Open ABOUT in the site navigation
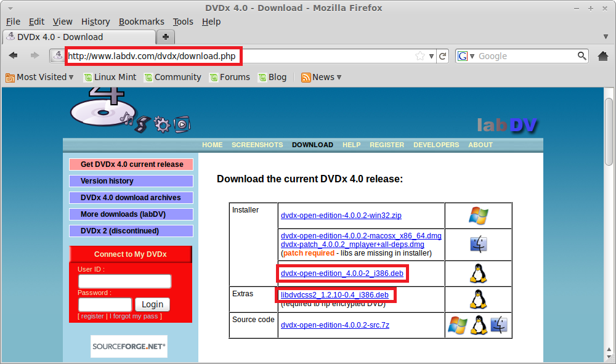This screenshot has width=616, height=364. 480,145
